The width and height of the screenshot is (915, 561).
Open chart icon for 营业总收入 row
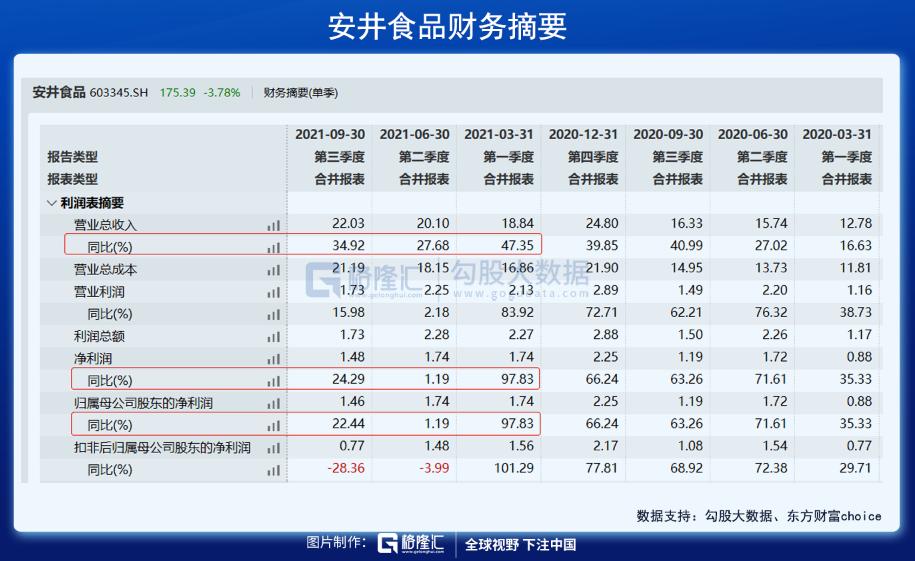coord(274,225)
